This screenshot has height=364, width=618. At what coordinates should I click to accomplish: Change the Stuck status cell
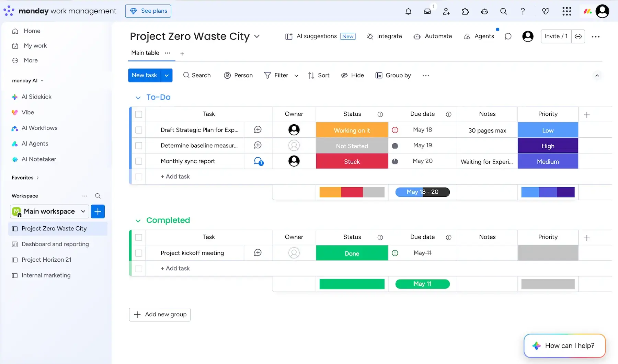(352, 161)
